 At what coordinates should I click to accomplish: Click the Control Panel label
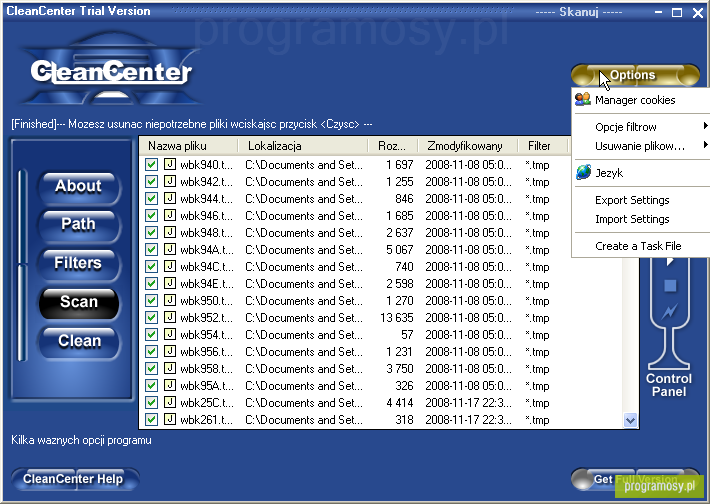pos(669,385)
